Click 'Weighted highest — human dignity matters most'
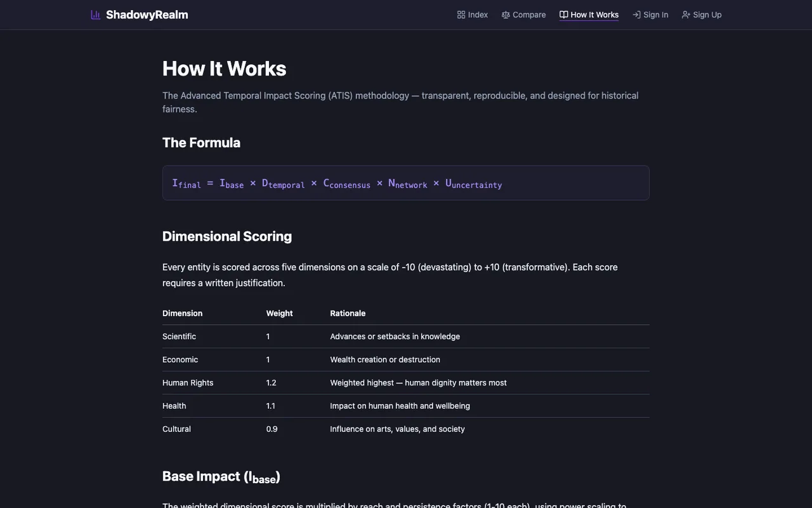Screen dimensions: 812x508 pyautogui.click(x=419, y=383)
